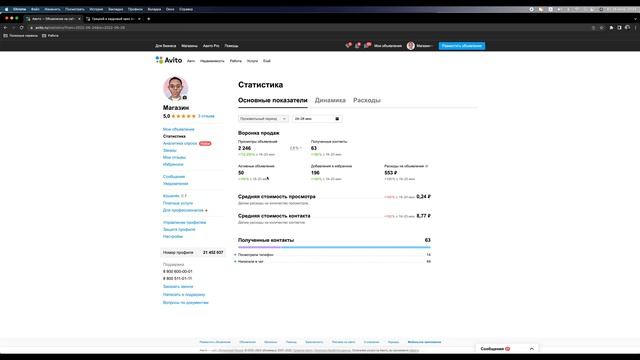Open the Для бизнеса header link
This screenshot has height=360, width=640.
pyautogui.click(x=166, y=46)
